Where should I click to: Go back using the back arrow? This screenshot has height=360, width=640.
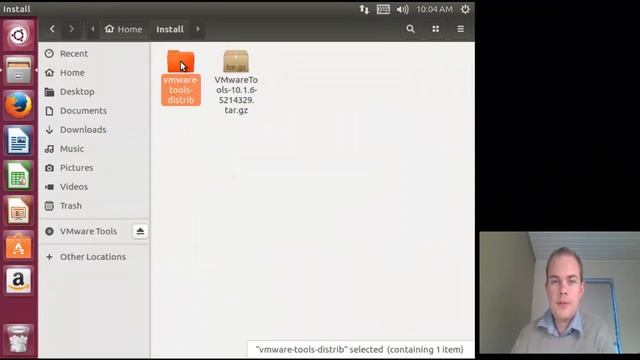coord(52,29)
